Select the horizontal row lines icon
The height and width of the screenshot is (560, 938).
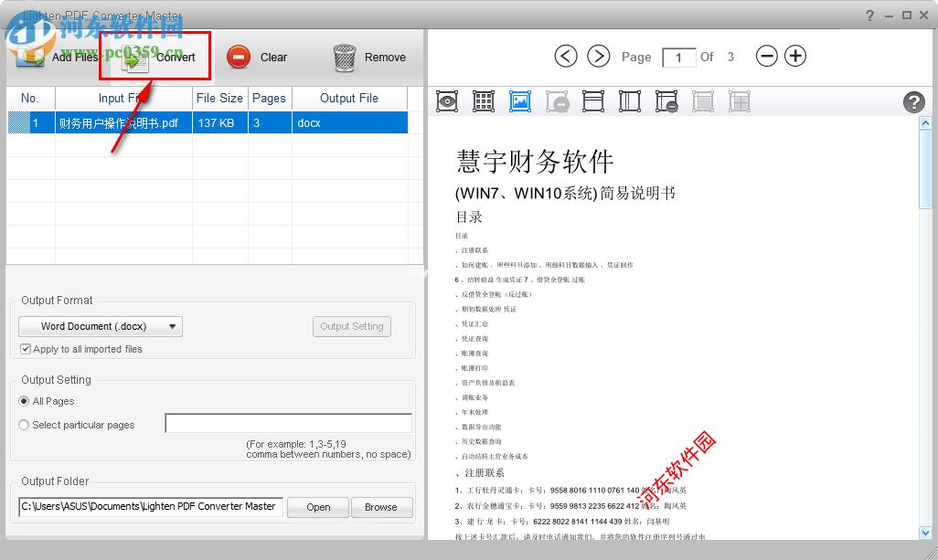tap(592, 101)
